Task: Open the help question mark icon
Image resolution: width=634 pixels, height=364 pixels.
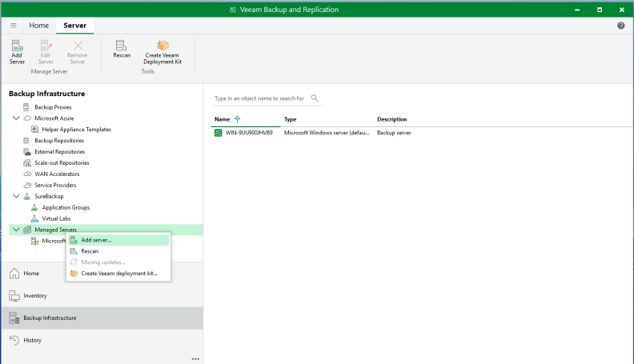Action: pyautogui.click(x=620, y=26)
